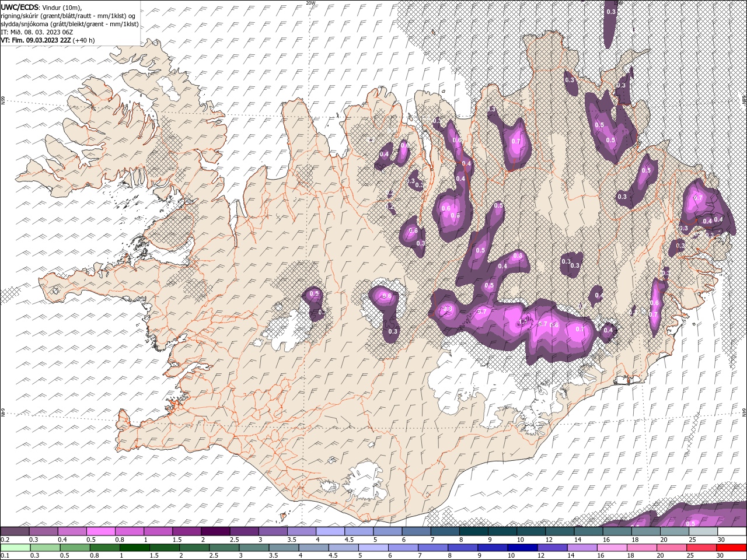Choose the 20 pink swatch in the lower legend row
Screen dimensions: 747x560
(x=670, y=548)
